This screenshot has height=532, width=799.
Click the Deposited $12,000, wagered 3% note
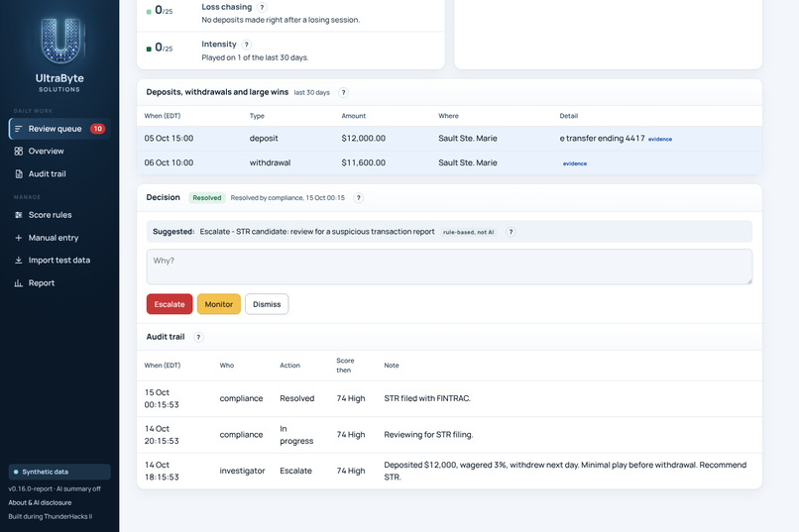(565, 471)
